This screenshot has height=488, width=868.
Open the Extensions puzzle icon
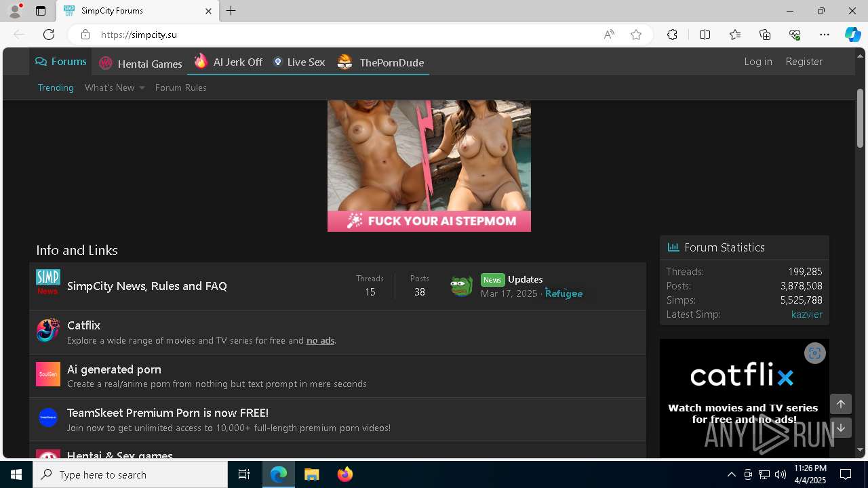pyautogui.click(x=672, y=35)
